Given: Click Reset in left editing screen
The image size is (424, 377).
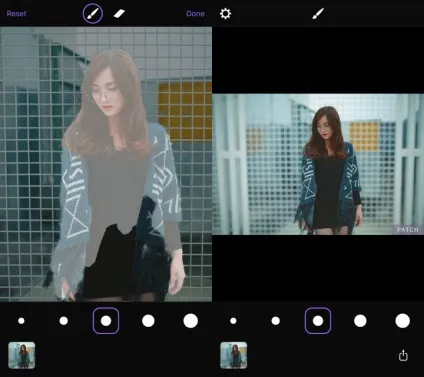Looking at the screenshot, I should click(x=16, y=14).
